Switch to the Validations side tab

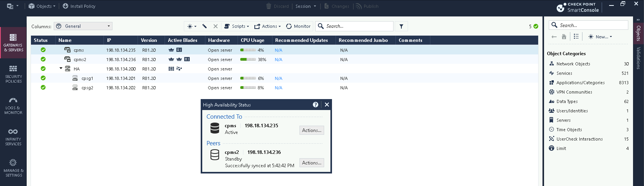tap(639, 58)
